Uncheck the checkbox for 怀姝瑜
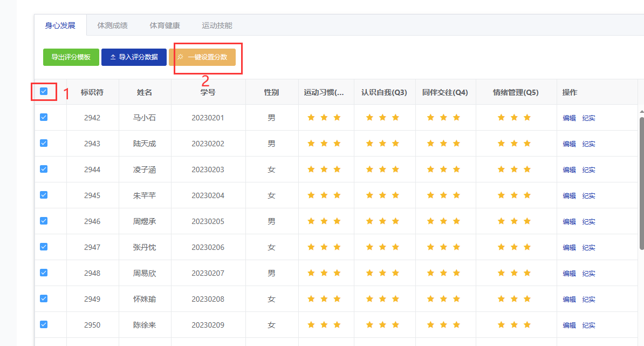Screen dimensions: 644x346 pyautogui.click(x=44, y=298)
